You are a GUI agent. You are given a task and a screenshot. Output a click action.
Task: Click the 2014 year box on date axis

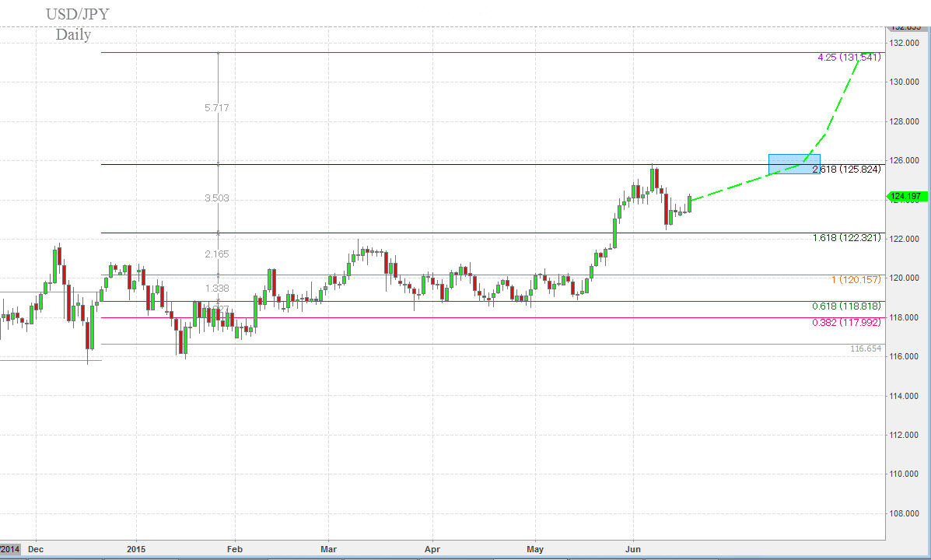click(11, 548)
